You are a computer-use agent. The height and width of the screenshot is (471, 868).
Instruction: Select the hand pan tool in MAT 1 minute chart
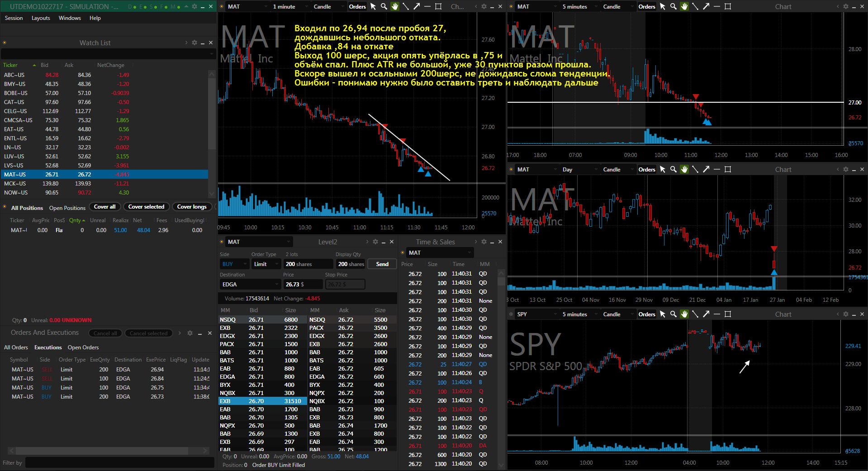pos(394,6)
